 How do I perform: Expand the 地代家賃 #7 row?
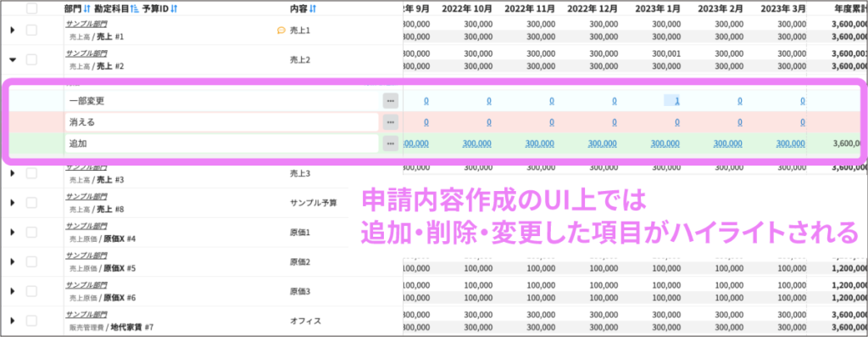13,320
